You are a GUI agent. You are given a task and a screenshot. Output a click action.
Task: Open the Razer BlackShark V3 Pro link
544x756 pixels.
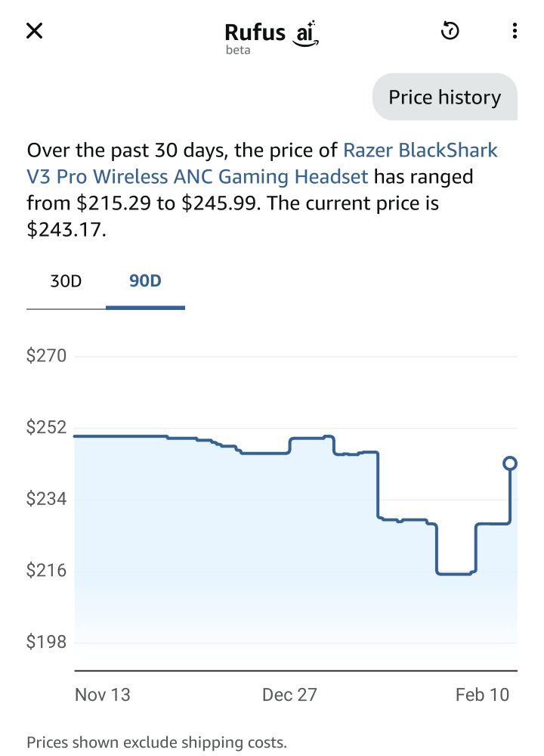pos(420,150)
